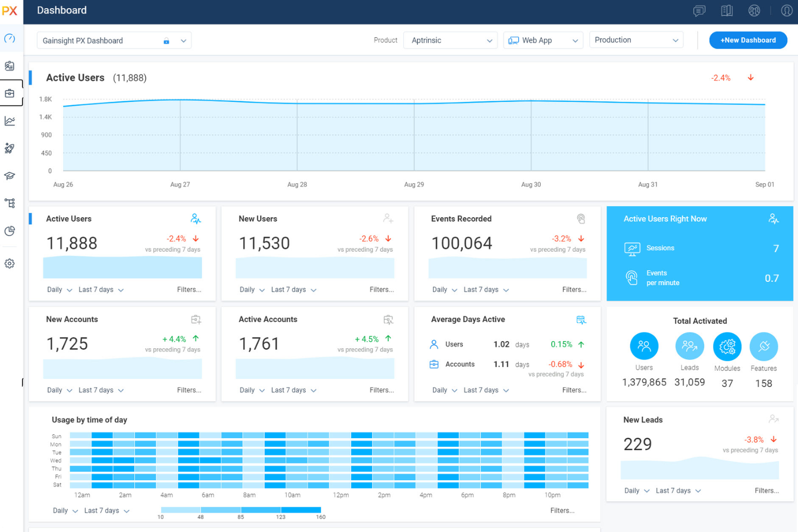Open the Reports pie chart icon in sidebar
The image size is (798, 532).
(x=10, y=231)
